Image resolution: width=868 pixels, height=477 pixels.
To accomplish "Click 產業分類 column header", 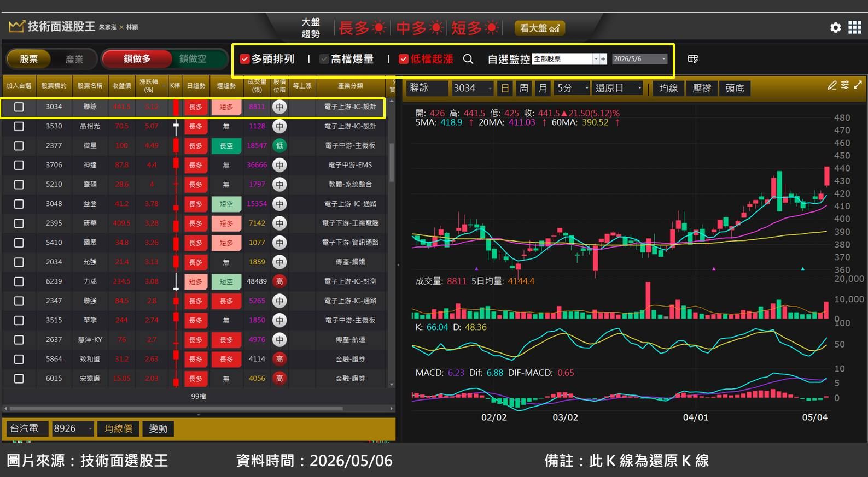I will click(351, 86).
